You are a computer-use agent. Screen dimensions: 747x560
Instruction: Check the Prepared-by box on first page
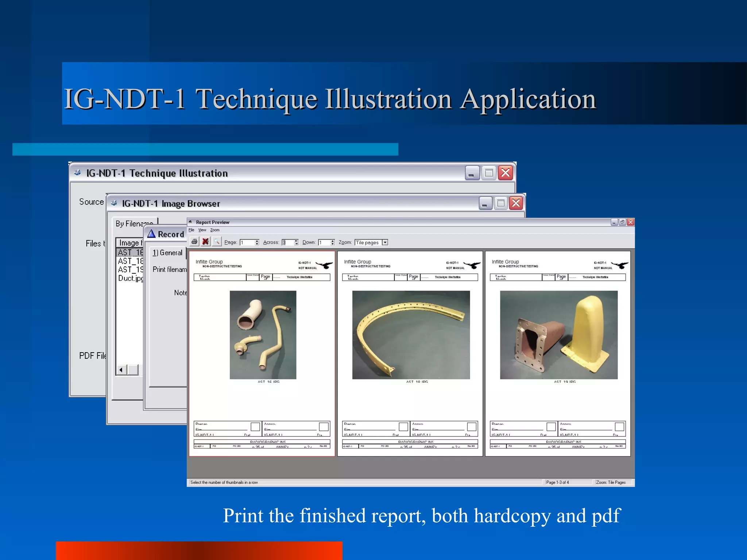click(255, 427)
